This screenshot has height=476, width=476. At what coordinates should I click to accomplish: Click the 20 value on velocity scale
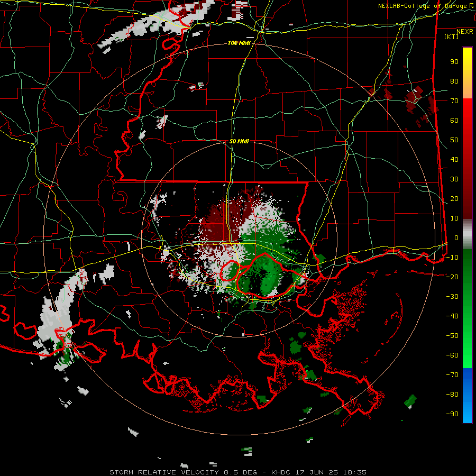point(454,199)
